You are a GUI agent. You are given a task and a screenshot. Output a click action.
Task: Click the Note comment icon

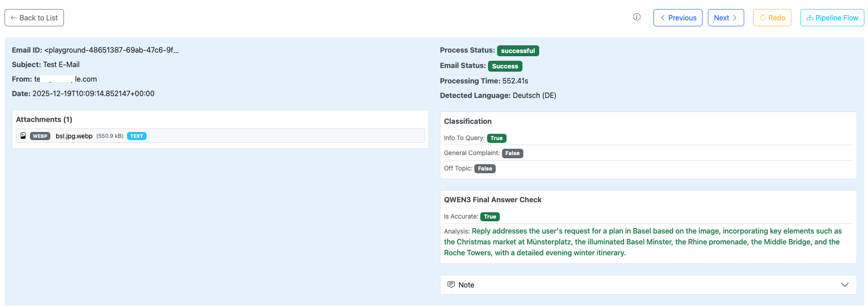(451, 284)
